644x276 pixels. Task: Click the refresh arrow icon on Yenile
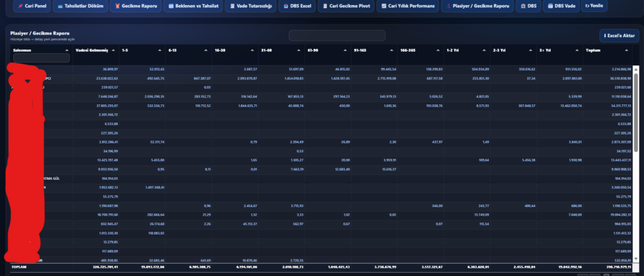[587, 6]
